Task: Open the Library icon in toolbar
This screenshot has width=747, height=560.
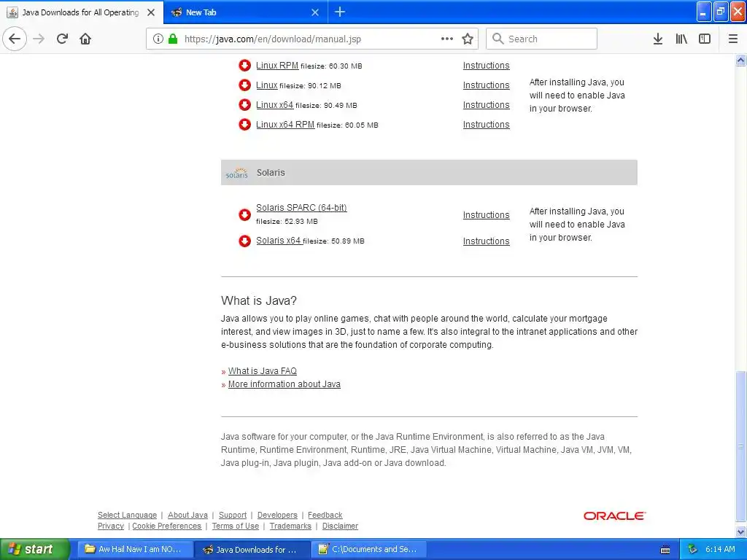Action: tap(681, 39)
